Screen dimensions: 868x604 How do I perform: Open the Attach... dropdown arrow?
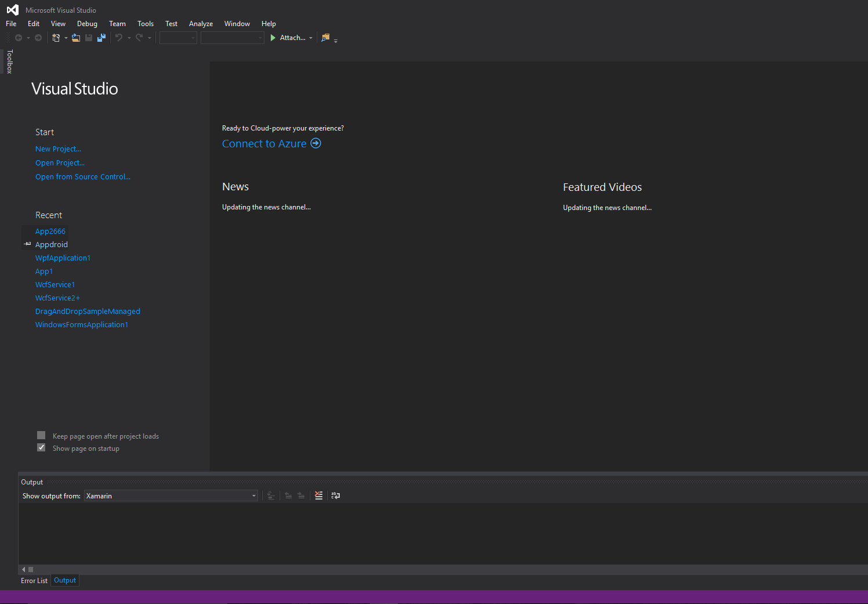coord(311,37)
